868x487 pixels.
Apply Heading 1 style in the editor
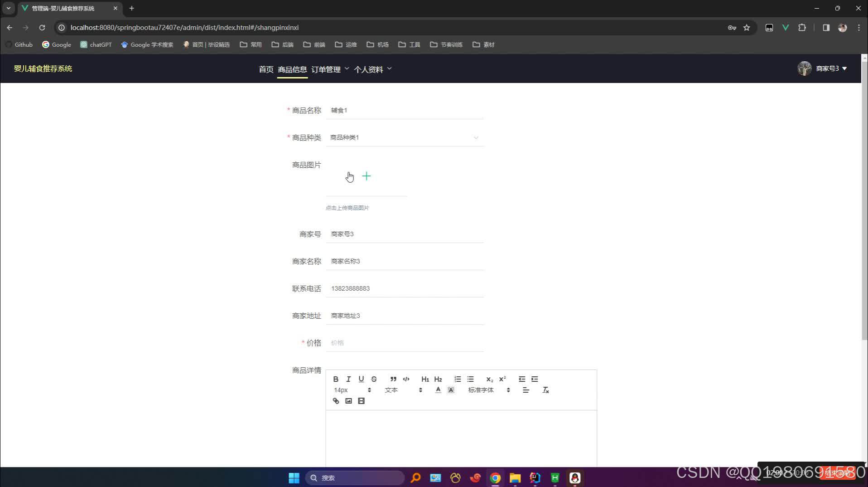pyautogui.click(x=425, y=379)
